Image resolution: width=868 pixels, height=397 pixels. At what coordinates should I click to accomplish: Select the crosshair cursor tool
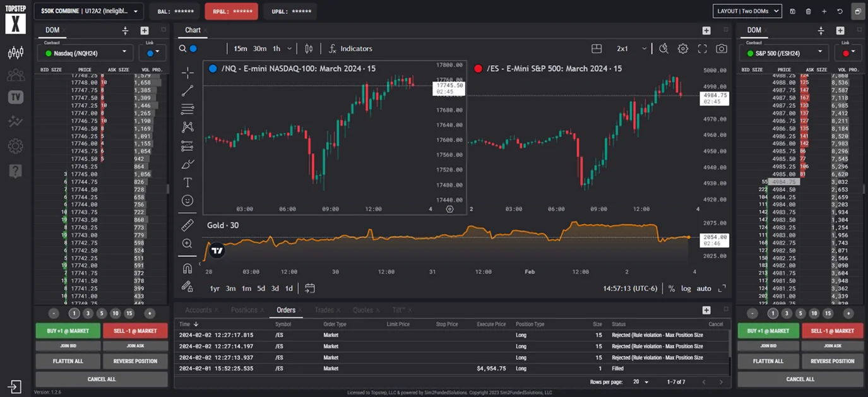pos(187,73)
